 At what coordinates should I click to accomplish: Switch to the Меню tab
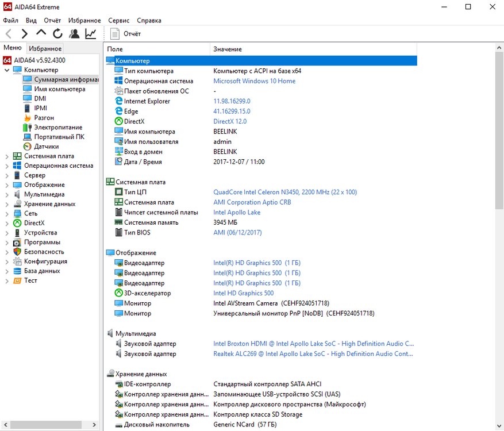click(x=13, y=48)
